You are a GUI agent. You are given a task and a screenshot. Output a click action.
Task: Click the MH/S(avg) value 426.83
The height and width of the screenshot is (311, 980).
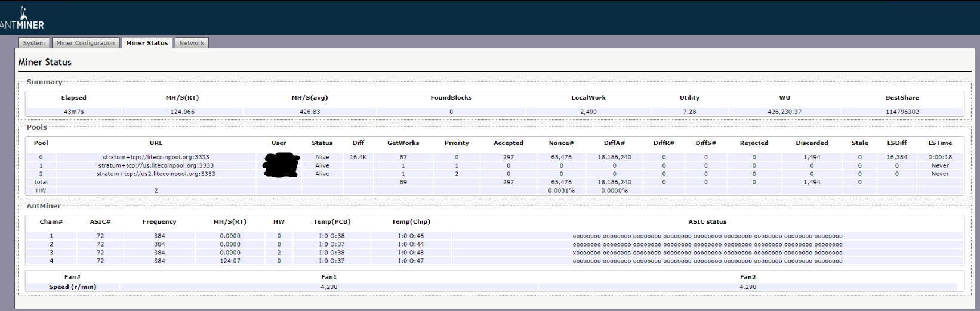click(x=310, y=112)
